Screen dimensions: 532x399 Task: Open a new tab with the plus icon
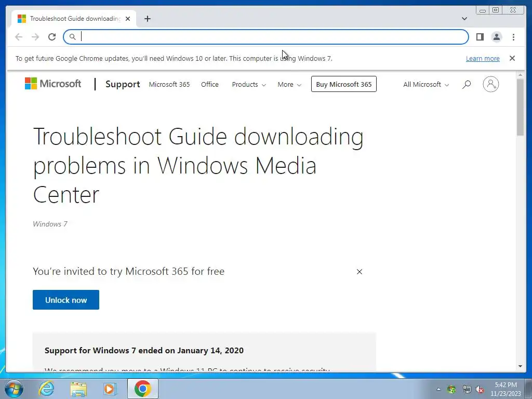click(x=147, y=19)
